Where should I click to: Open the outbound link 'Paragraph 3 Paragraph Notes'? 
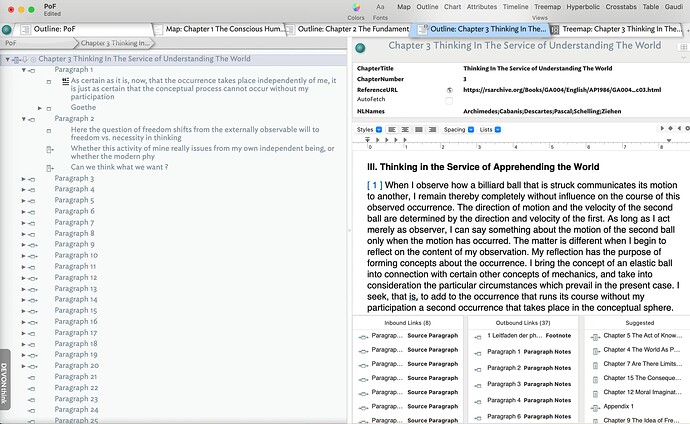point(529,384)
